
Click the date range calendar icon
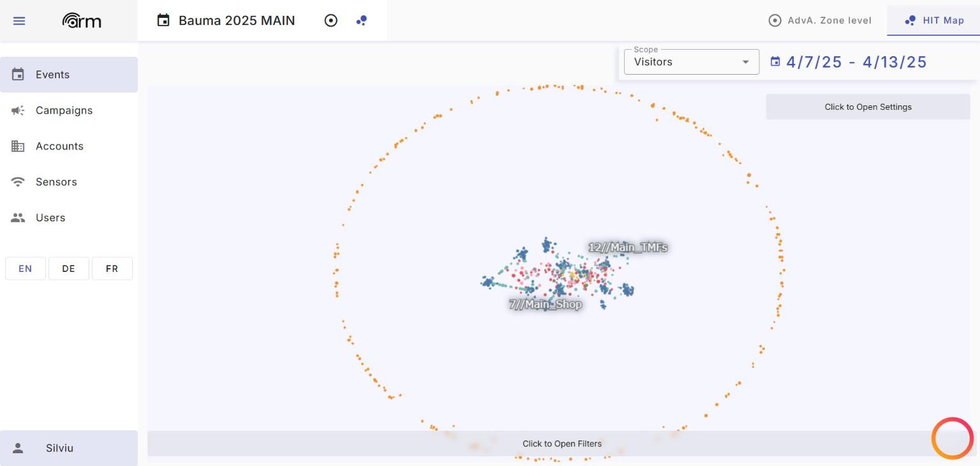(775, 61)
